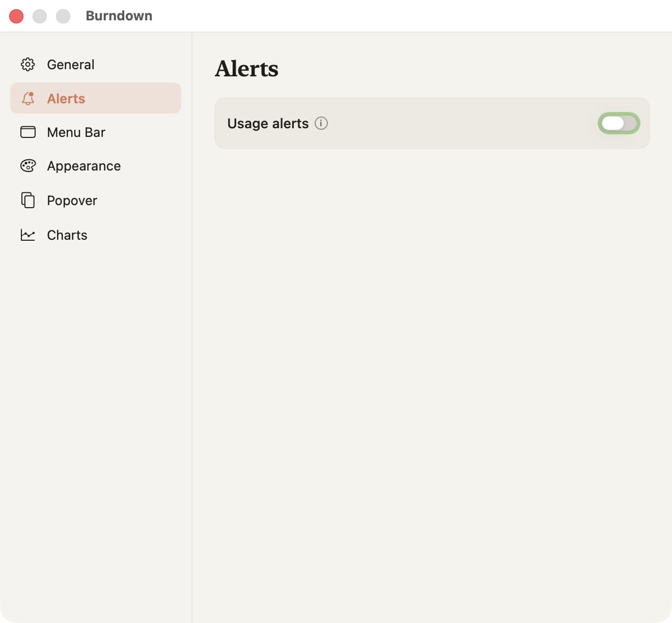Click the info icon beside Usage alerts
Image resolution: width=672 pixels, height=623 pixels.
(x=321, y=123)
